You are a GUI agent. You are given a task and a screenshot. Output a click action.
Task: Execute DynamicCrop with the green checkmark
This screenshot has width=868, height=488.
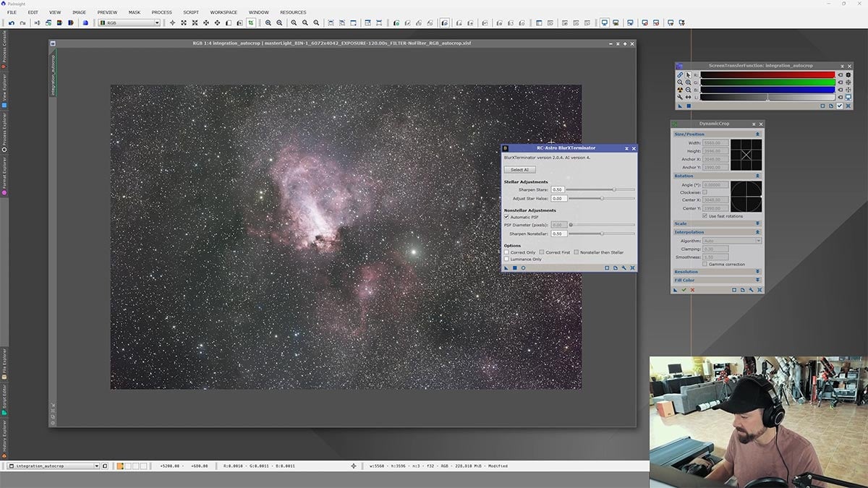684,290
